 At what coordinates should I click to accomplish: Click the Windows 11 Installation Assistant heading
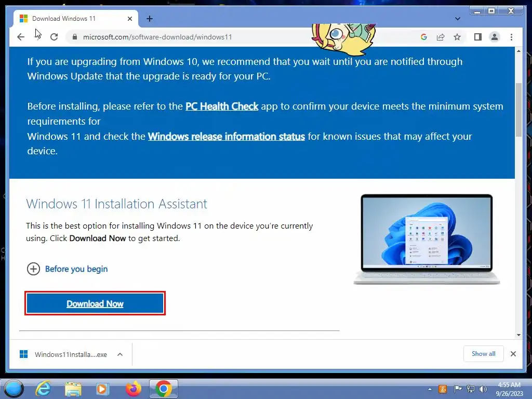pos(116,204)
